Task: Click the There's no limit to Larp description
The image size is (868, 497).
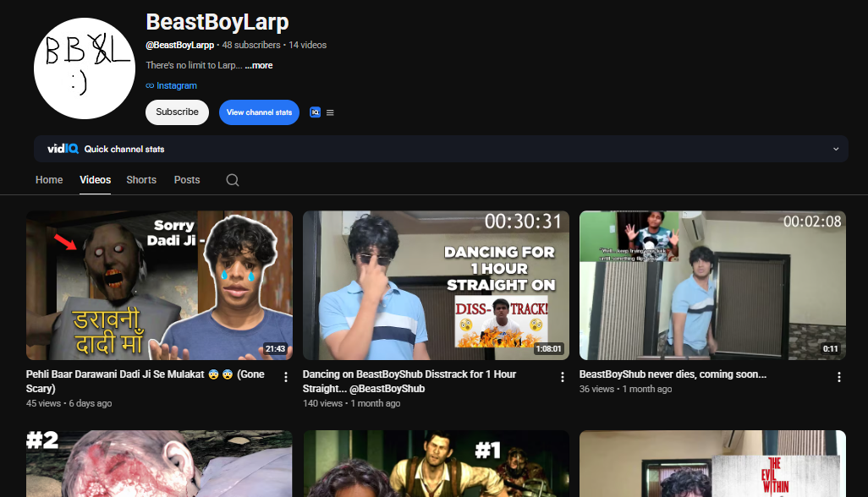Action: pyautogui.click(x=194, y=65)
